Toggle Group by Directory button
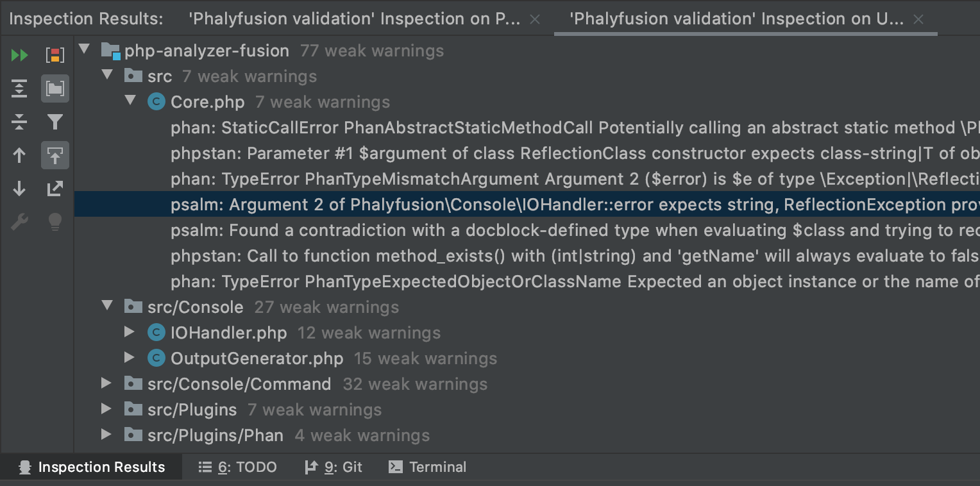 click(55, 88)
